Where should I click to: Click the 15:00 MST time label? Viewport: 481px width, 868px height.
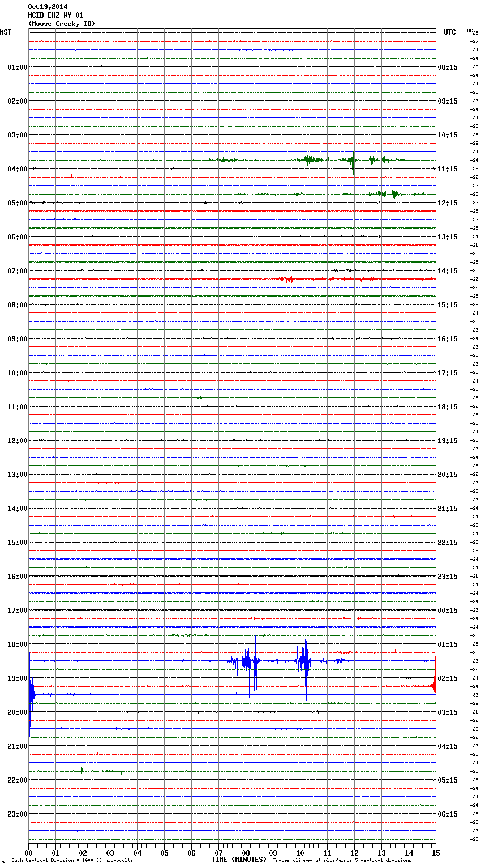coord(17,543)
